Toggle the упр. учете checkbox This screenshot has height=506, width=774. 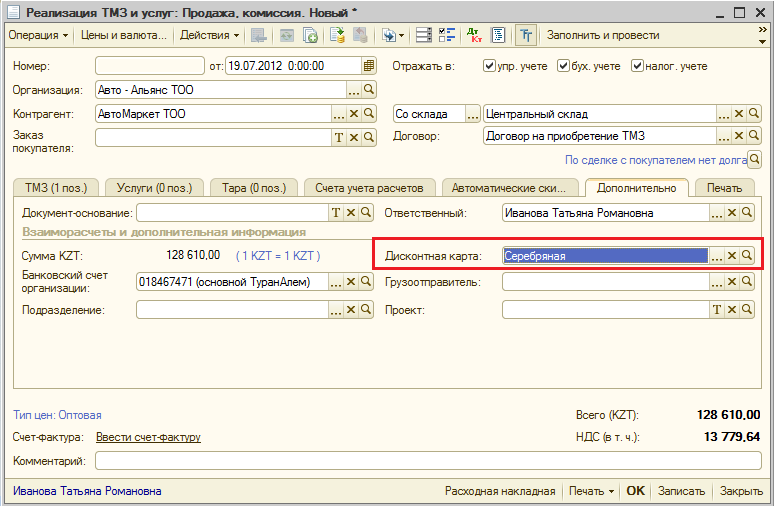tap(489, 66)
